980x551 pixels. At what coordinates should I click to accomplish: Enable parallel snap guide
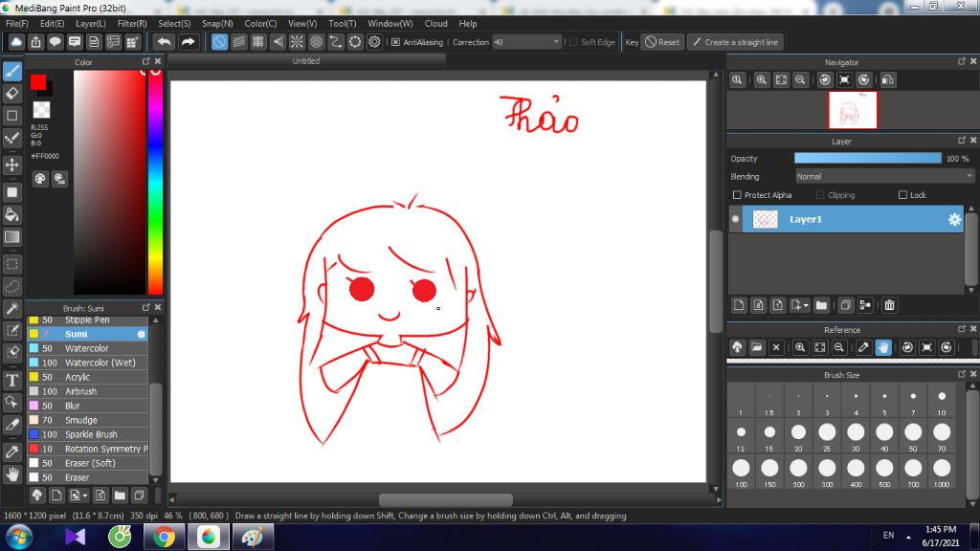pyautogui.click(x=238, y=42)
